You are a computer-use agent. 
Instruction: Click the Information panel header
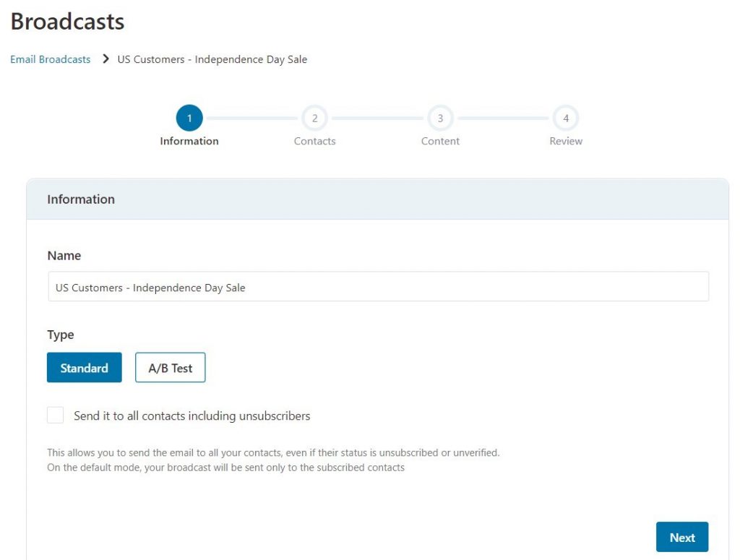pos(377,199)
